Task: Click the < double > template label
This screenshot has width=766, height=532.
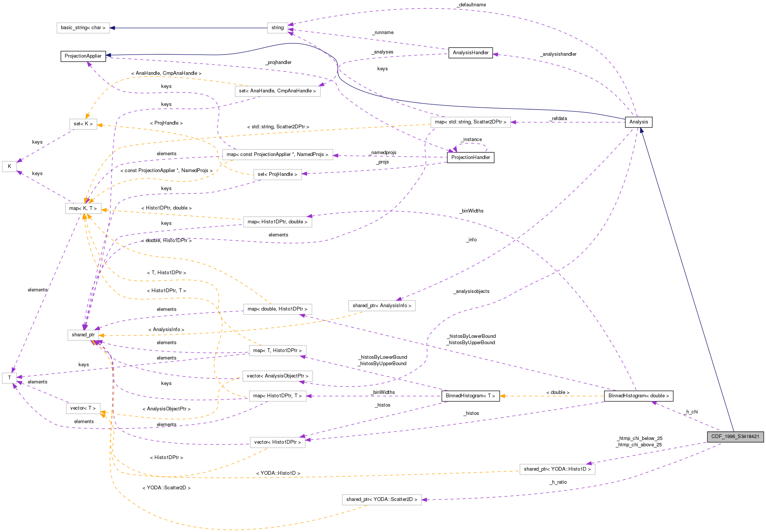Action: [x=558, y=392]
